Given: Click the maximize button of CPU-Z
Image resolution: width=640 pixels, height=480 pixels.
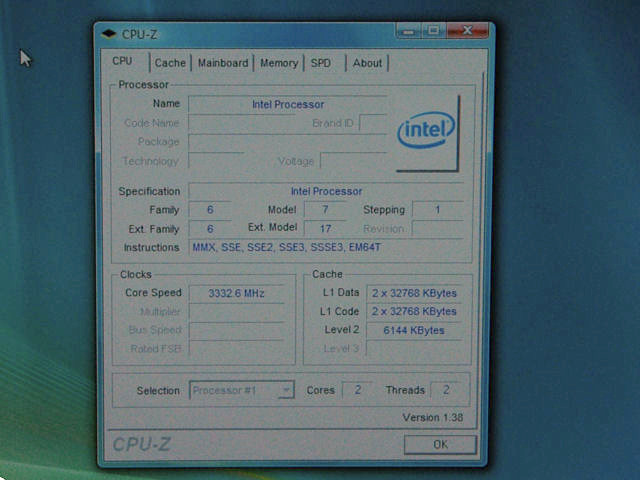Looking at the screenshot, I should (433, 31).
